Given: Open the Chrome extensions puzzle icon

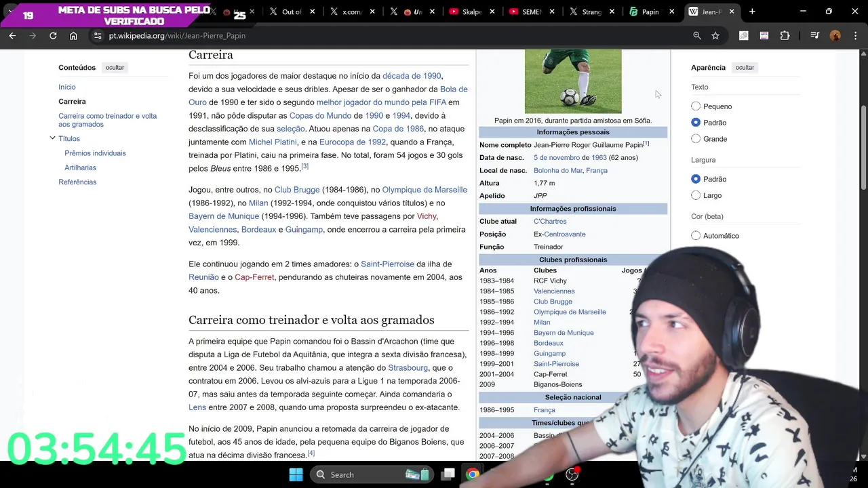Looking at the screenshot, I should [785, 35].
